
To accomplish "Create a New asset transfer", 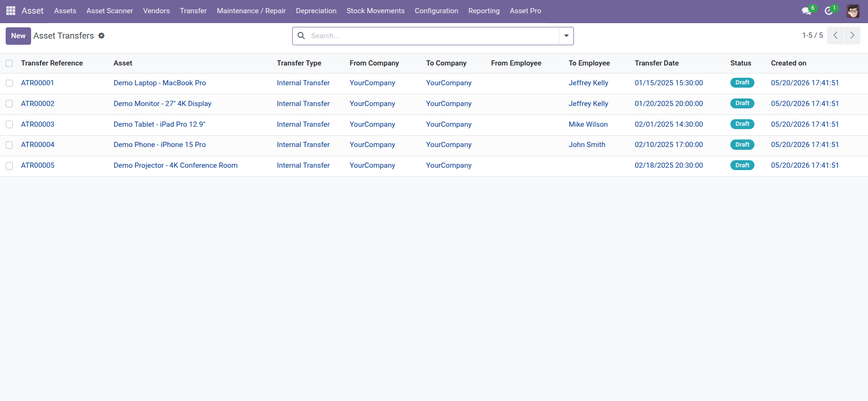I will coord(18,36).
